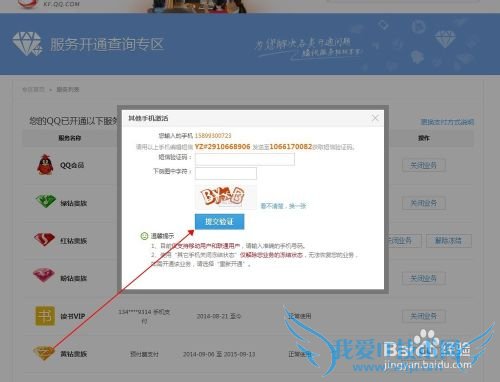The height and width of the screenshot is (382, 500).
Task: Click the QQ会员 service name
Action: pos(72,165)
